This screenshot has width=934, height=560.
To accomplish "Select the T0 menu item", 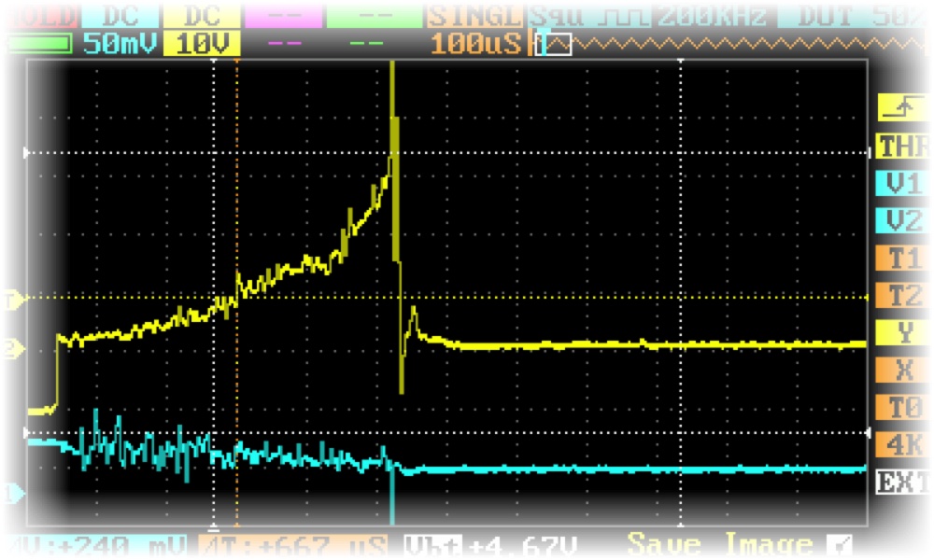I will pos(902,408).
